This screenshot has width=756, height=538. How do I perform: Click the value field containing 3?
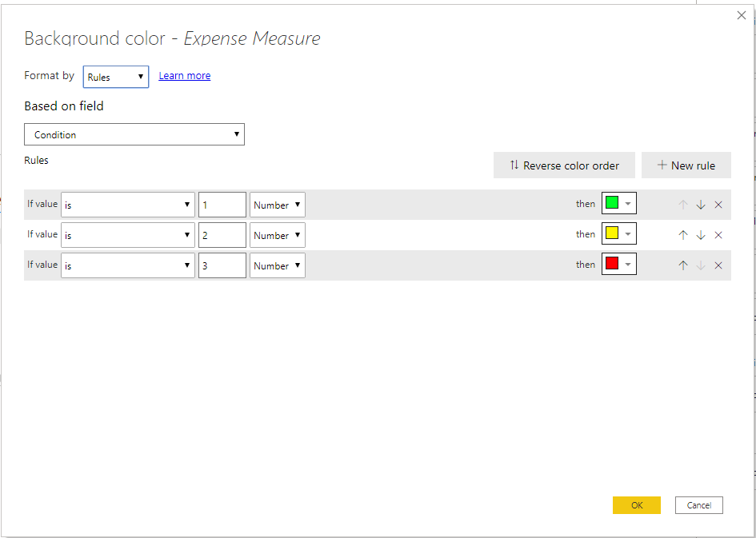tap(222, 265)
